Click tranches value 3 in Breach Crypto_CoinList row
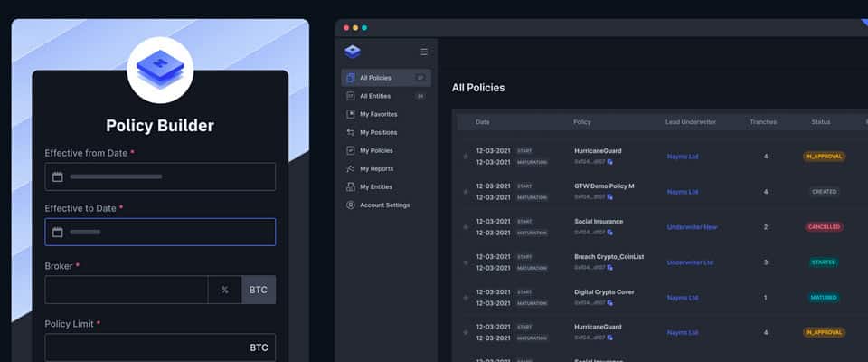This screenshot has width=868, height=362. pos(766,262)
